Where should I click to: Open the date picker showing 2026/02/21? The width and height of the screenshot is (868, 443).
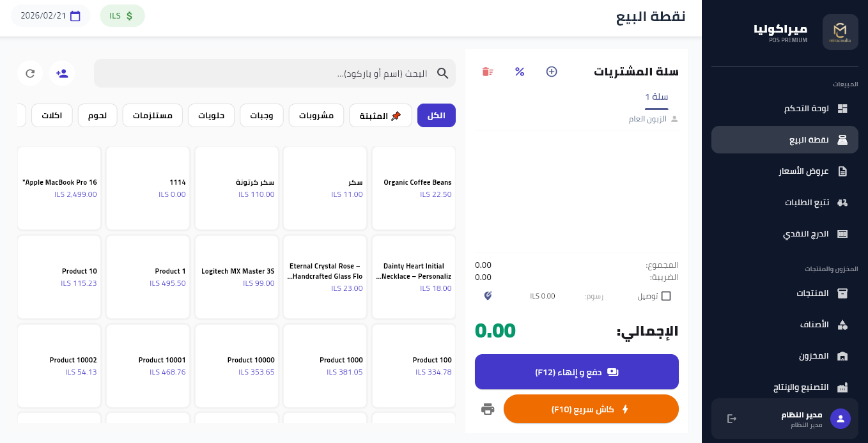(50, 16)
